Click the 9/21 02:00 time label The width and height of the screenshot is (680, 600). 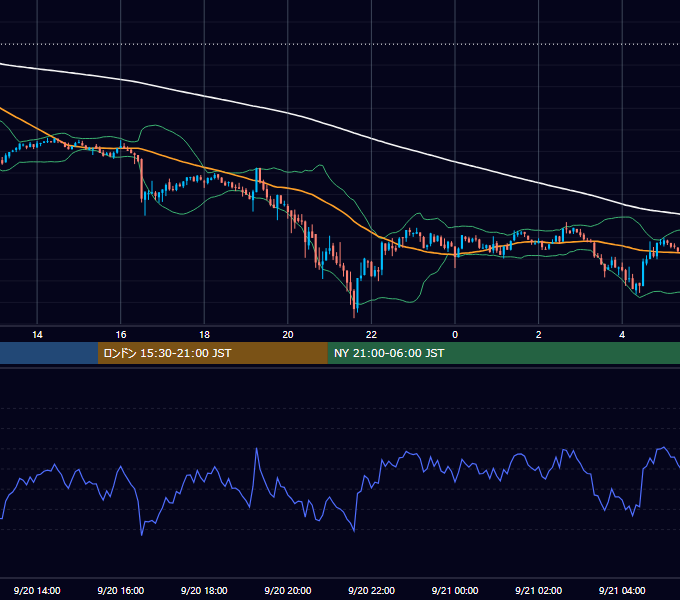click(x=538, y=590)
